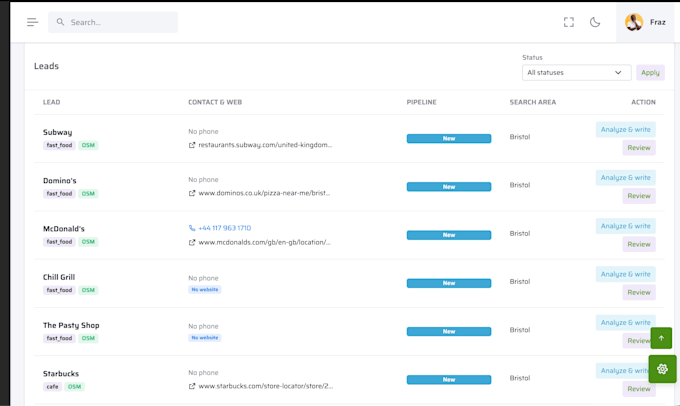Click Analyze & write for Domino's
Image resolution: width=680 pixels, height=406 pixels.
click(625, 177)
